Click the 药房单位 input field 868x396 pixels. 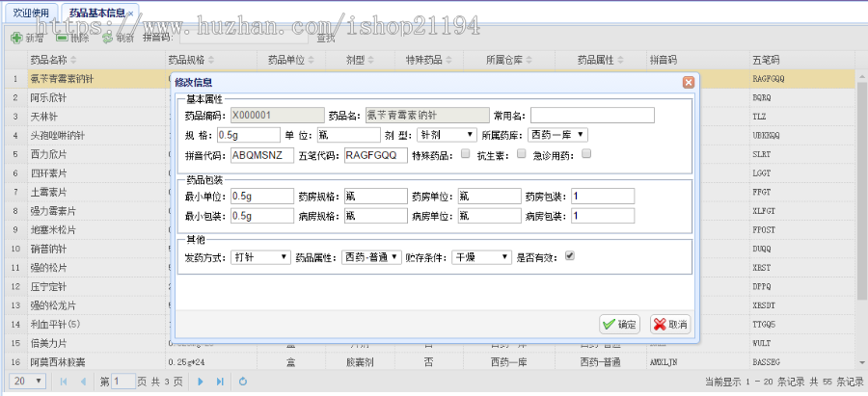(x=489, y=196)
